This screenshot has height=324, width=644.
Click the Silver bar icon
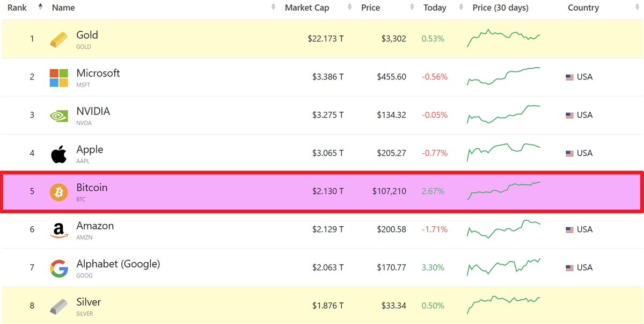(59, 306)
